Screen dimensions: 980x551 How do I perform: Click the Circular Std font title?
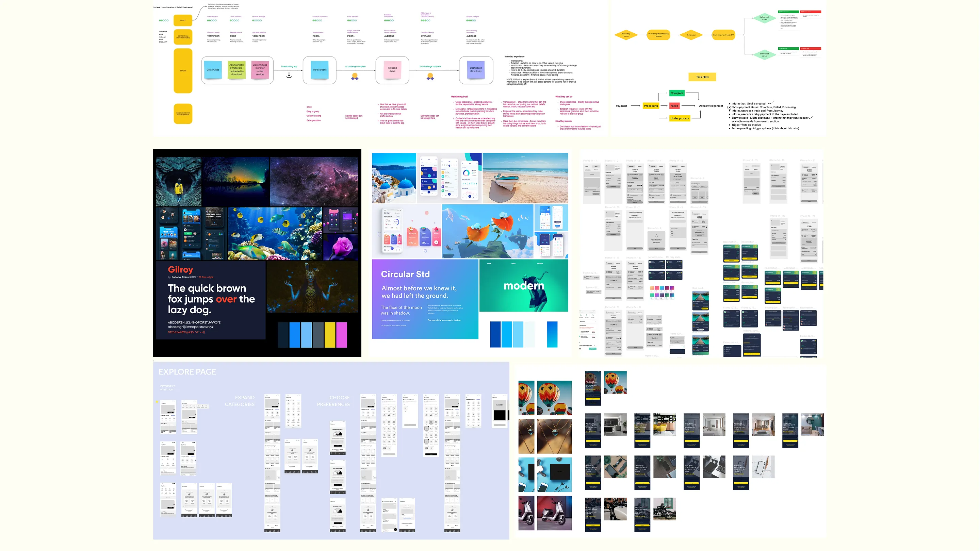tap(405, 274)
